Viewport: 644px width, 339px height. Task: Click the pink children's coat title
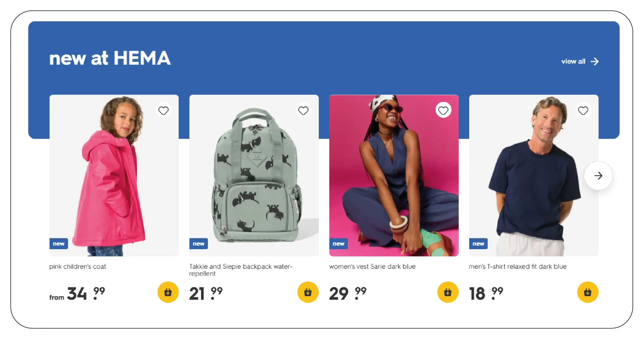point(78,267)
